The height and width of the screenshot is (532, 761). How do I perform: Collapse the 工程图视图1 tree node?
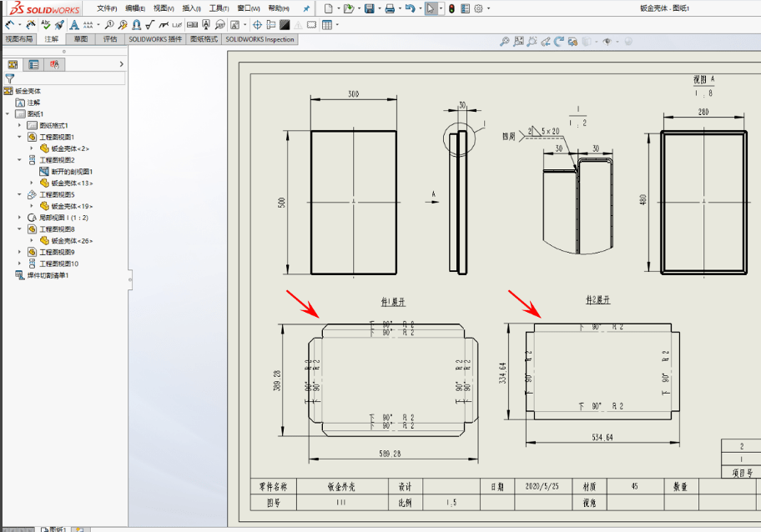click(x=19, y=138)
